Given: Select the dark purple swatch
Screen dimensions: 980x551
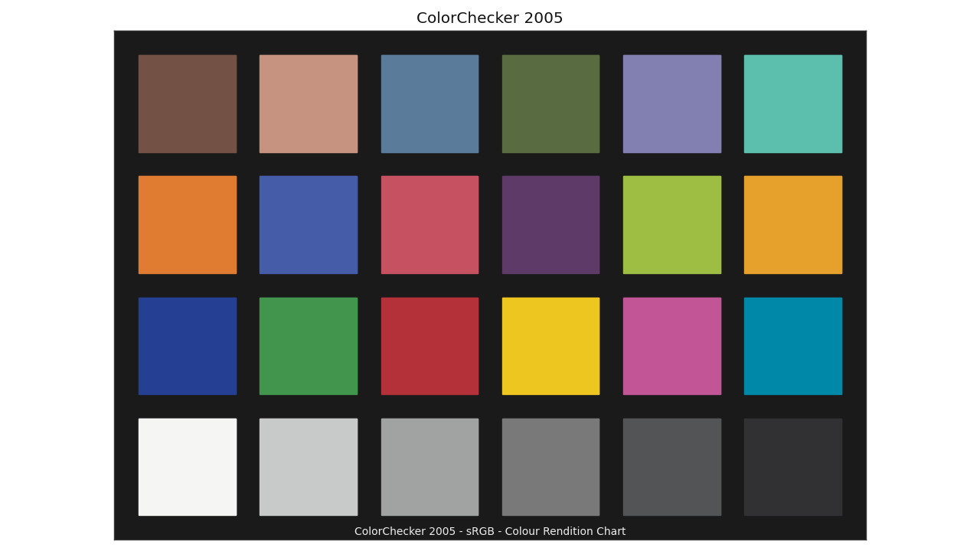Looking at the screenshot, I should click(x=550, y=225).
